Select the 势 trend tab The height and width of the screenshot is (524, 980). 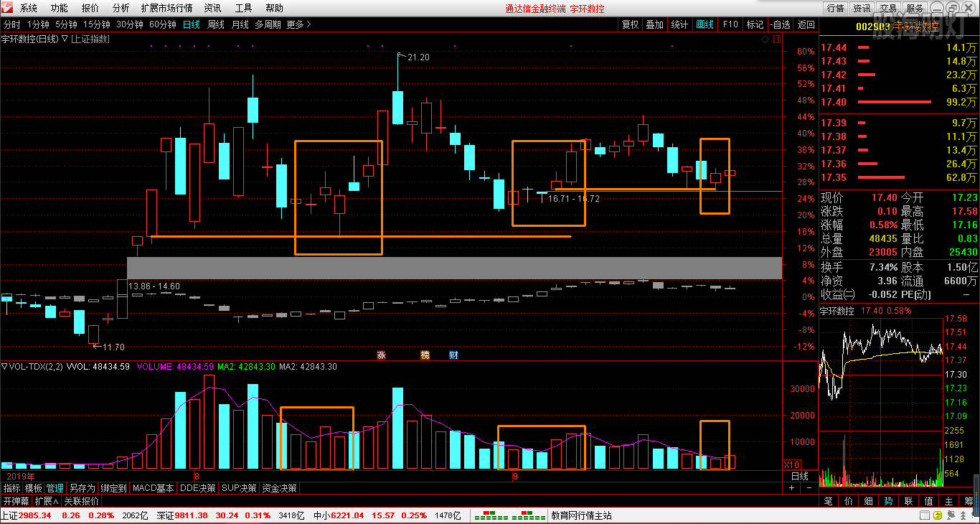click(x=888, y=501)
